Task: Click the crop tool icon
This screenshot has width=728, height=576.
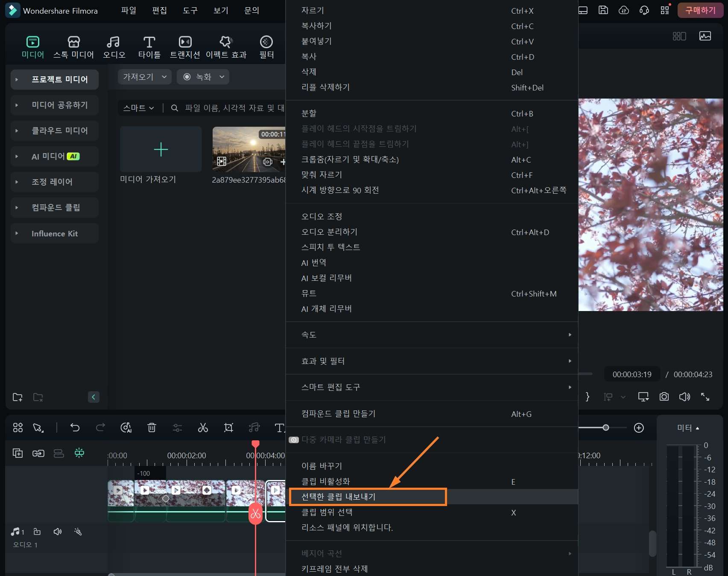Action: [x=228, y=428]
